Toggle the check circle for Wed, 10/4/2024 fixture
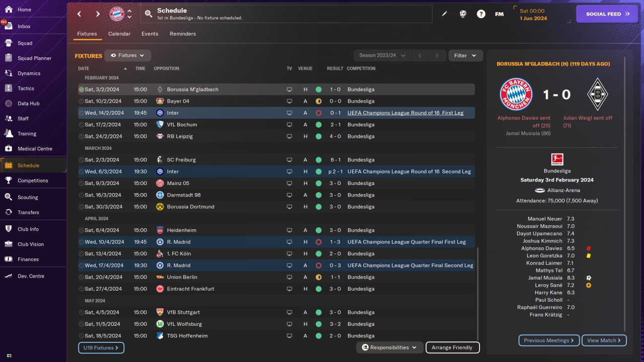 pyautogui.click(x=81, y=242)
